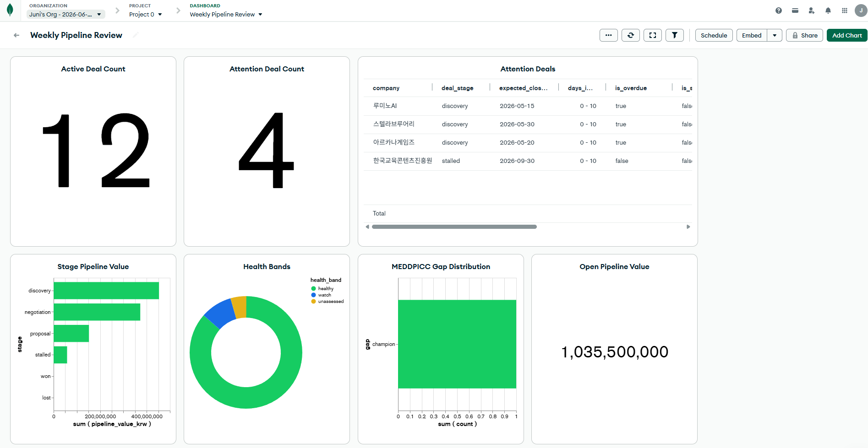Toggle the unassessed legend swatch

tap(313, 301)
